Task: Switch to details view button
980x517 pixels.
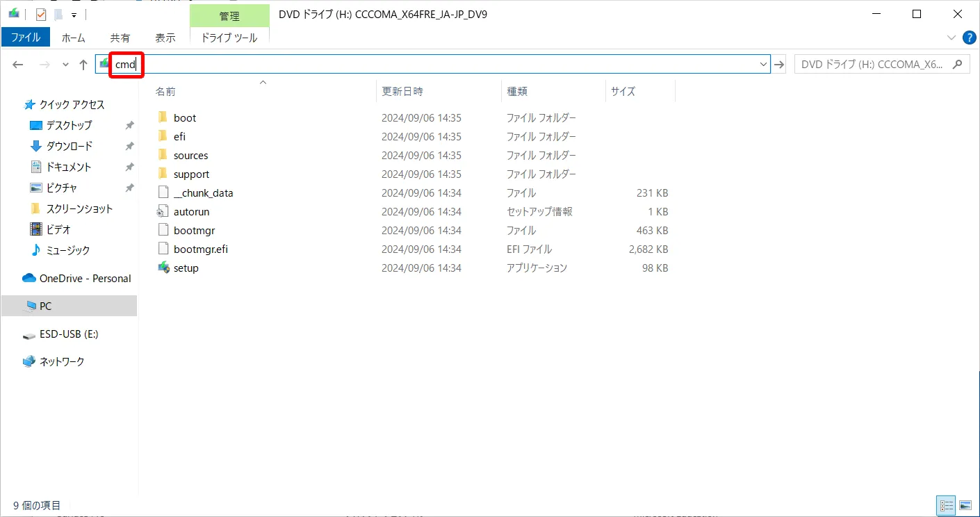Action: (x=946, y=506)
